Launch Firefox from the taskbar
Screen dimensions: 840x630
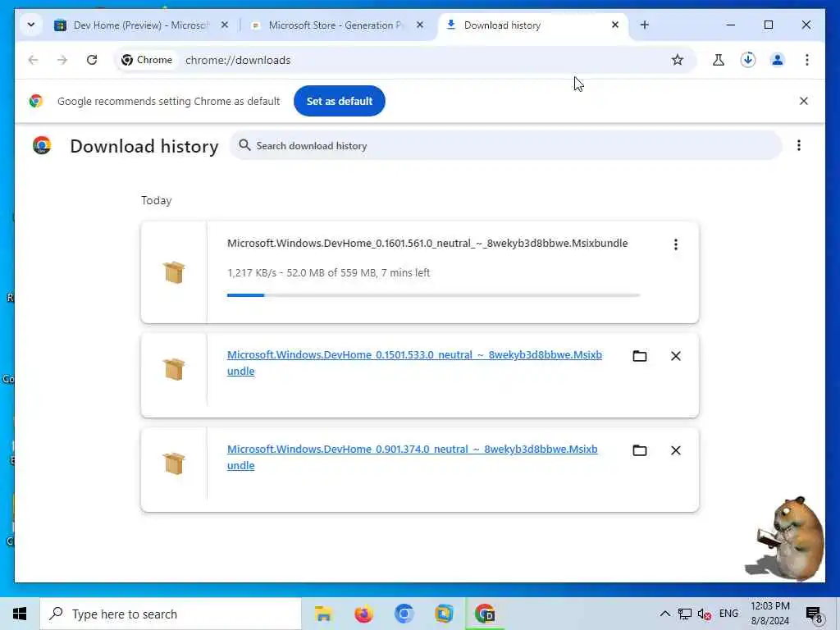coord(363,614)
